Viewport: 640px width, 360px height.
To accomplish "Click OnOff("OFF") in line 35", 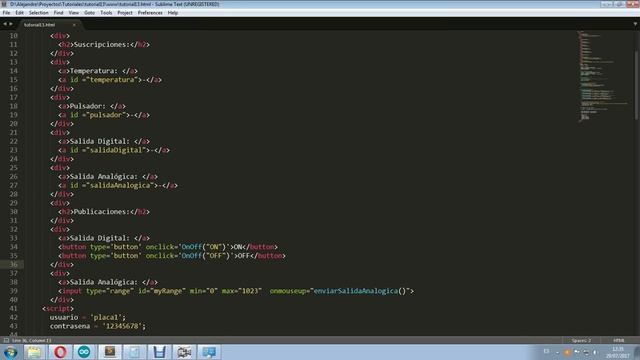I will pyautogui.click(x=205, y=256).
